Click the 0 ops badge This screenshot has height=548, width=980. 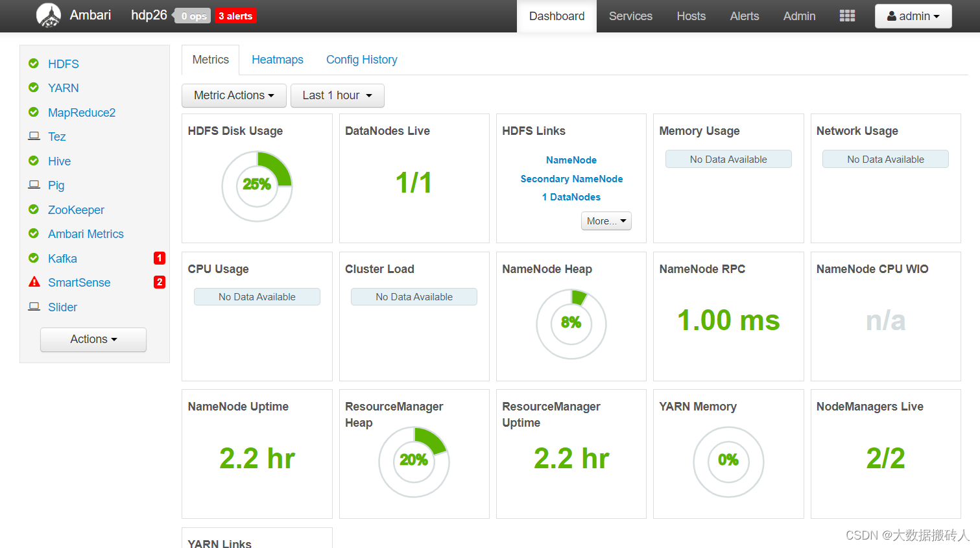click(193, 16)
